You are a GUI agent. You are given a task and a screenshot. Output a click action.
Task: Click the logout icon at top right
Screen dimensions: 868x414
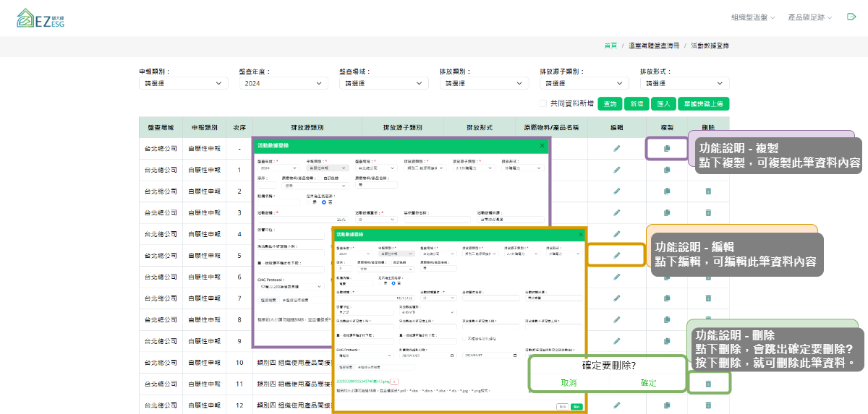coord(851,17)
